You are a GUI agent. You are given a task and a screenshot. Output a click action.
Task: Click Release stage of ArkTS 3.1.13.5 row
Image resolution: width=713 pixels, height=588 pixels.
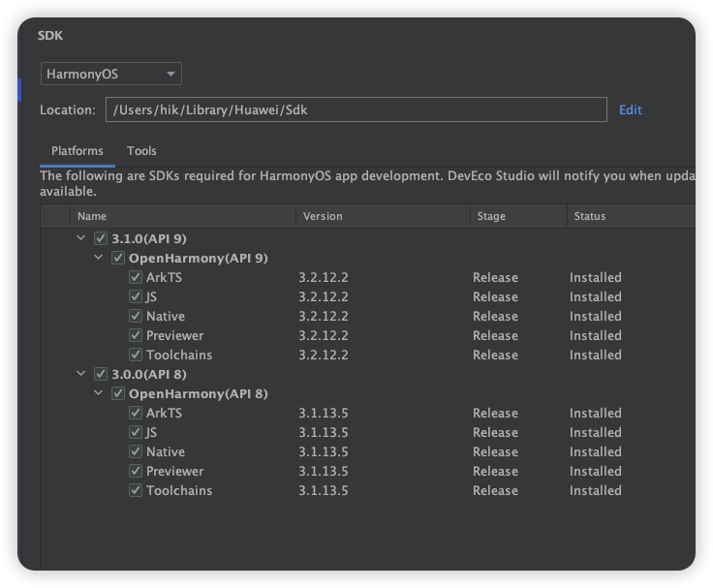point(495,413)
